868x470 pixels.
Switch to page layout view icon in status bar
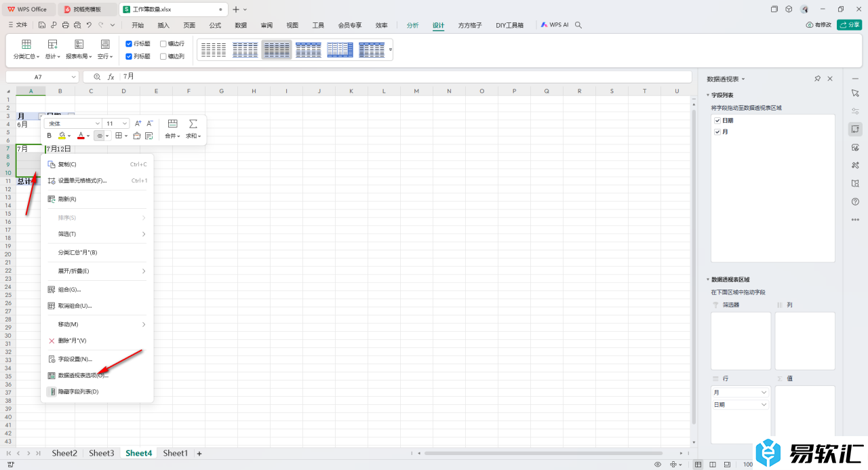tap(713, 465)
